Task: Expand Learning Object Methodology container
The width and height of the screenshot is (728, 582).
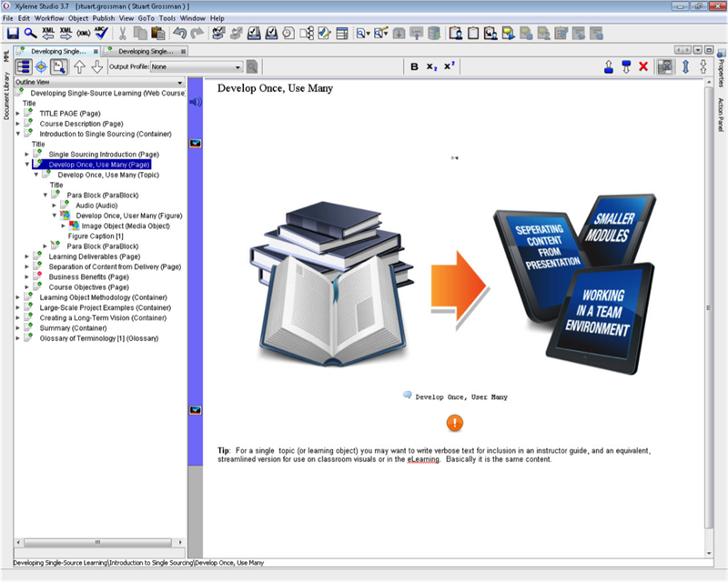Action: [18, 296]
